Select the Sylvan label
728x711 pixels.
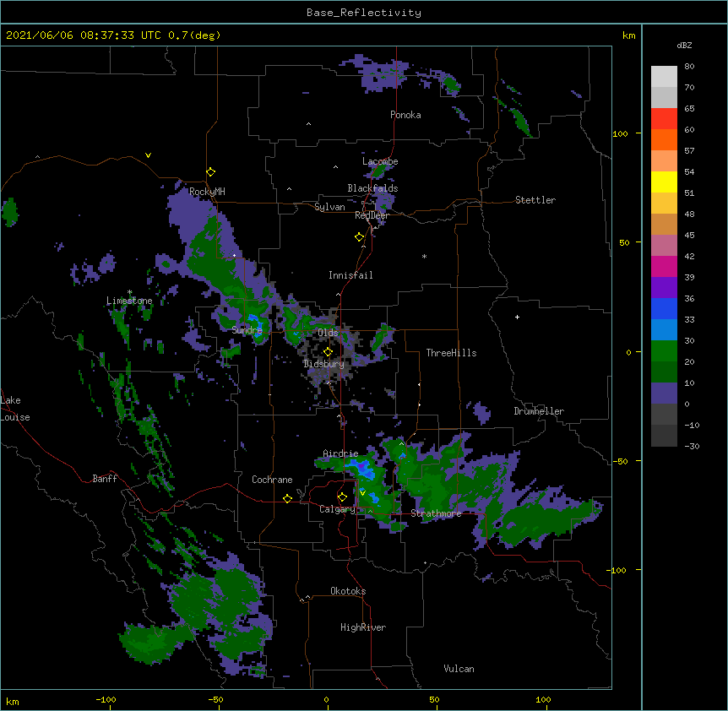click(x=329, y=207)
